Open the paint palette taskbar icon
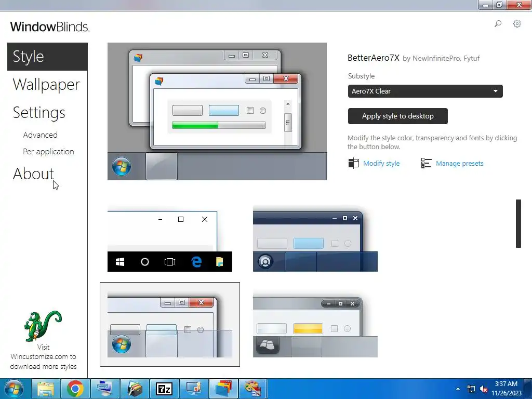The width and height of the screenshot is (532, 399). pyautogui.click(x=253, y=389)
